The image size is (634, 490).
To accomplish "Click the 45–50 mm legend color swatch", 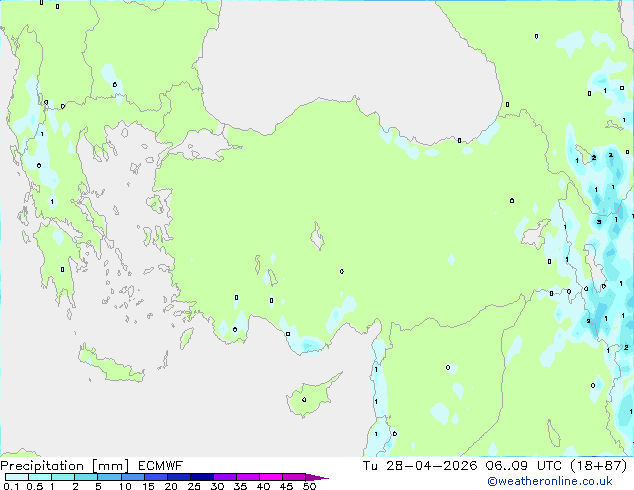I will pos(294,477).
